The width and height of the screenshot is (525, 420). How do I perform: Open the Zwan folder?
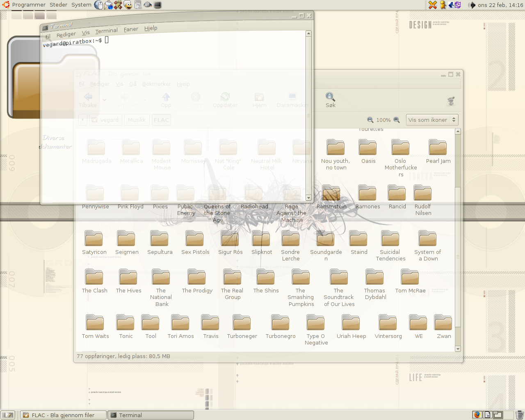click(x=443, y=327)
